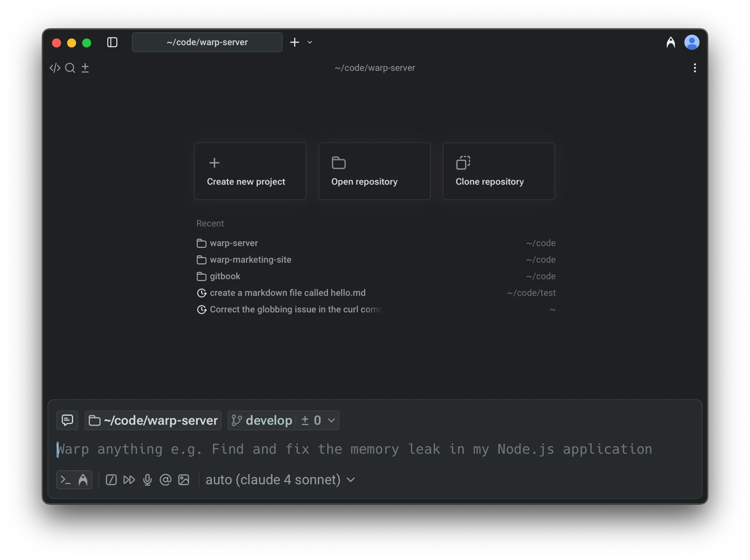
Task: Click the develop git branch chip
Action: click(262, 420)
